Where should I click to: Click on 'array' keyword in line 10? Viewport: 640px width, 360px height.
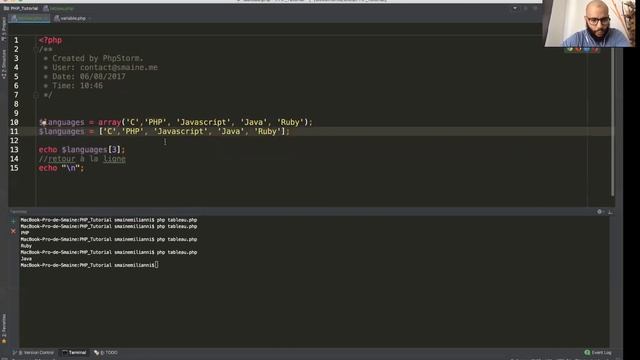(109, 122)
